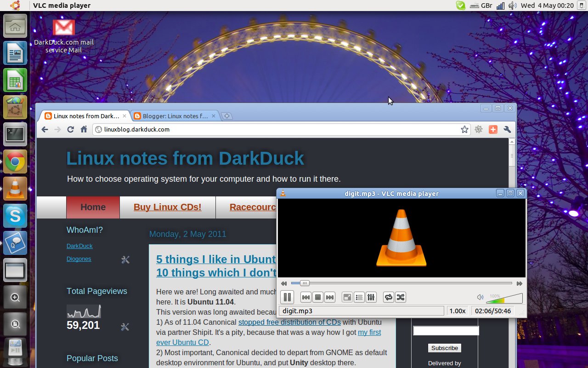Click the digit.mp3 status bar title
The width and height of the screenshot is (588, 368).
click(x=362, y=311)
